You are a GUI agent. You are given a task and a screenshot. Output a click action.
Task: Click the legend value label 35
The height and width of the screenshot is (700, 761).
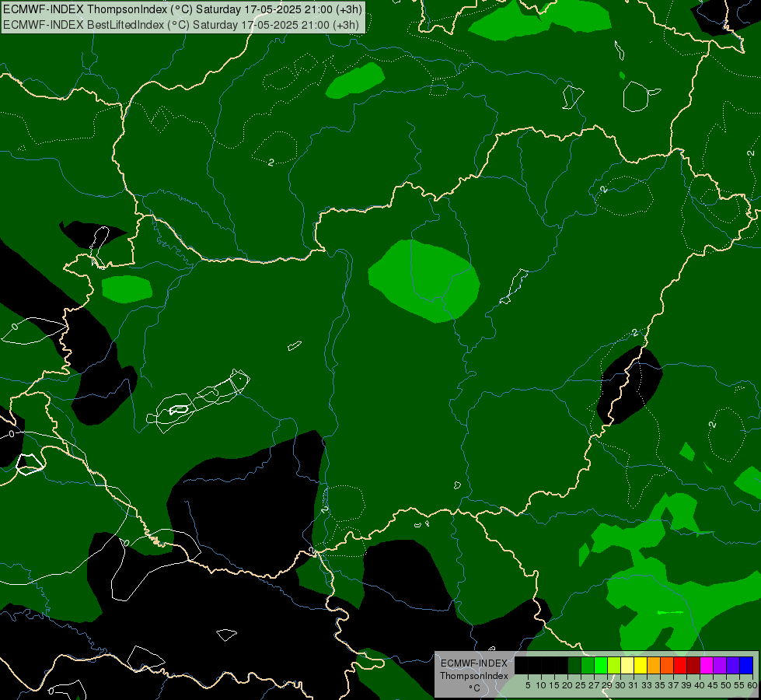pyautogui.click(x=660, y=685)
